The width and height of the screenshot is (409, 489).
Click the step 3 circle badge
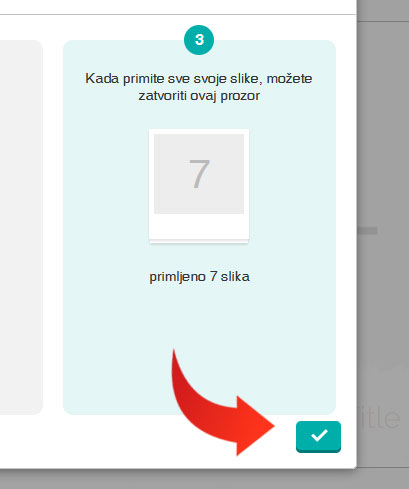[x=199, y=40]
